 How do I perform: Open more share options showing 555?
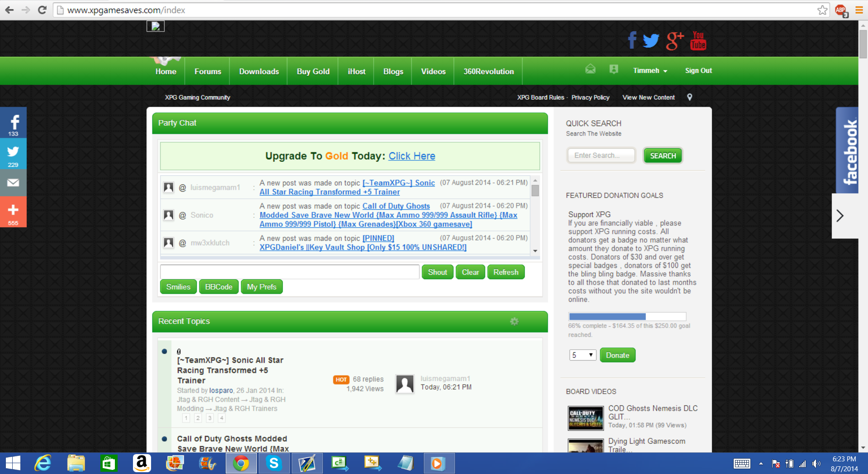[13, 212]
